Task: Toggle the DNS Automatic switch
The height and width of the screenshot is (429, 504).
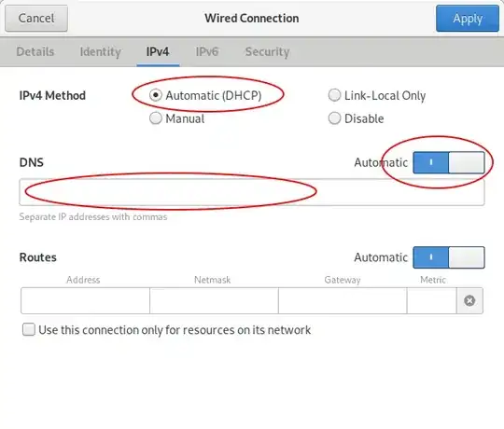Action: (x=449, y=162)
